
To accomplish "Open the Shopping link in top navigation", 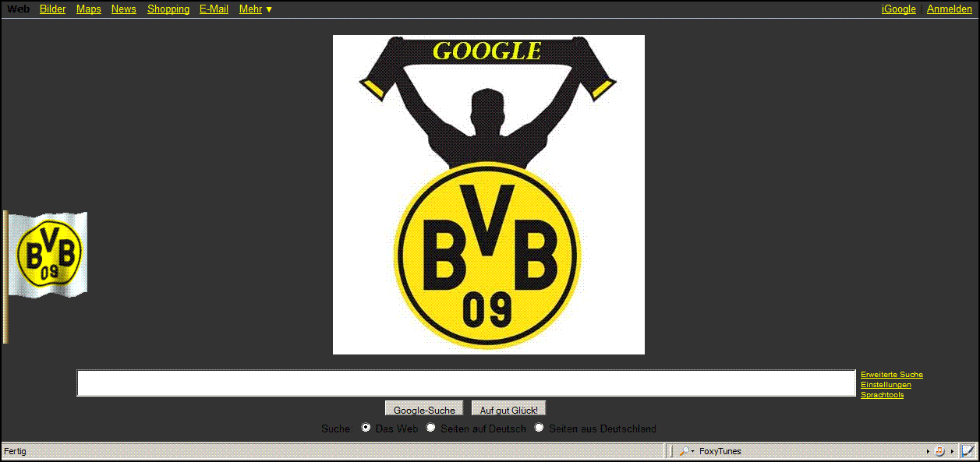I will 168,9.
